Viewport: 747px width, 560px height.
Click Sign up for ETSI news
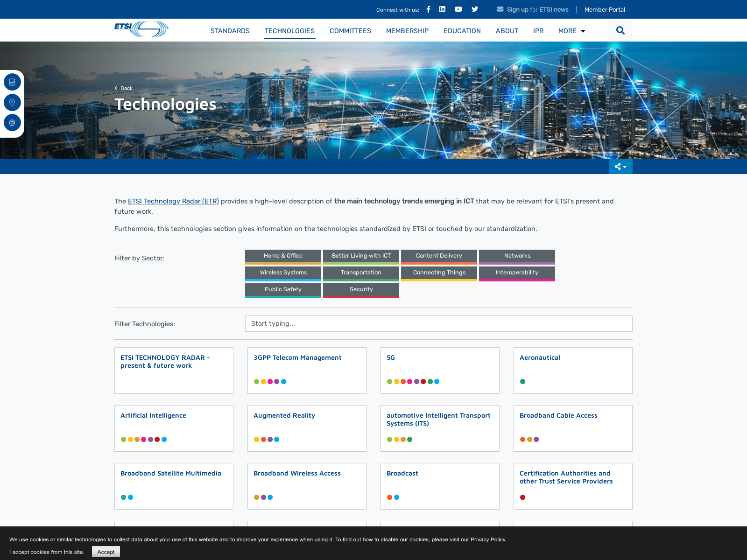(x=538, y=10)
